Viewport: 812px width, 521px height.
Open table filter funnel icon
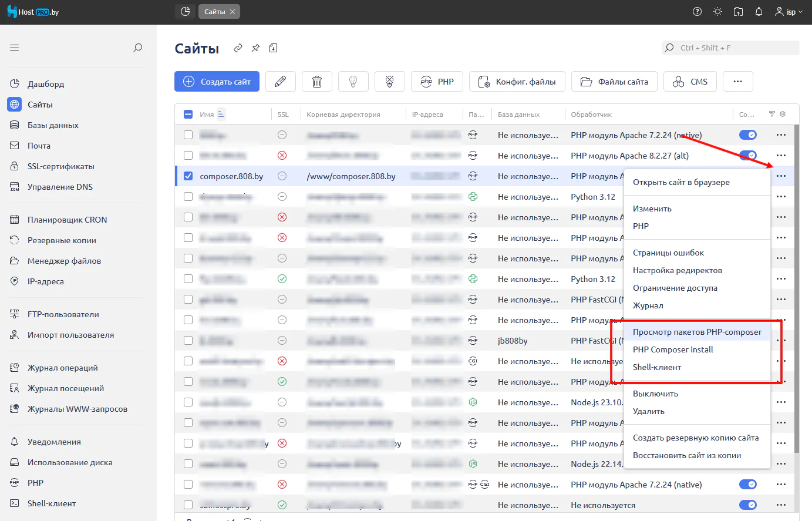click(772, 114)
